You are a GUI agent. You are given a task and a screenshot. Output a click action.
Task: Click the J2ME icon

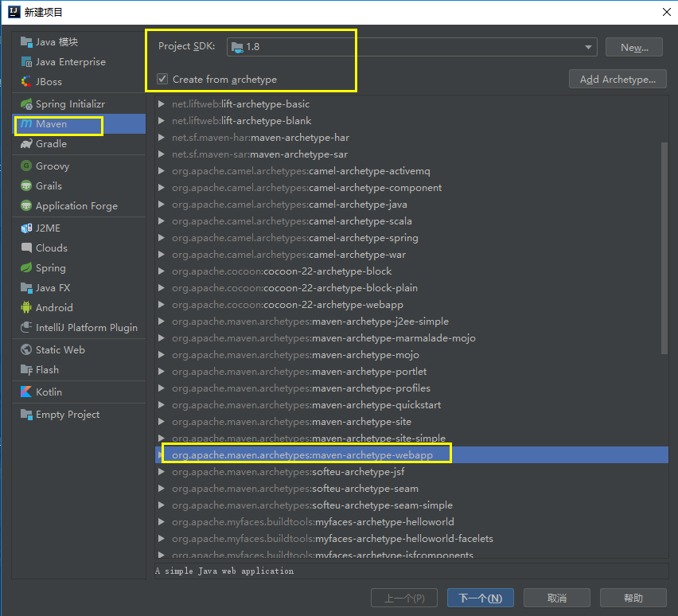tap(26, 228)
